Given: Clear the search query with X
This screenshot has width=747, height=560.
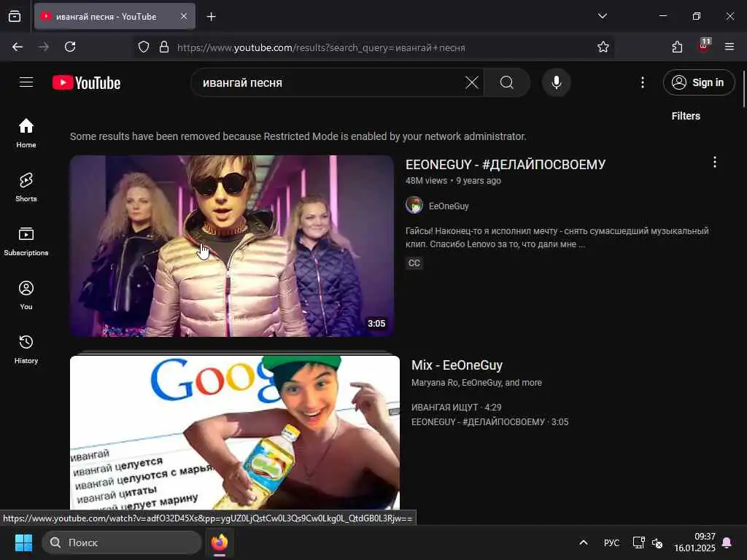Looking at the screenshot, I should [472, 82].
